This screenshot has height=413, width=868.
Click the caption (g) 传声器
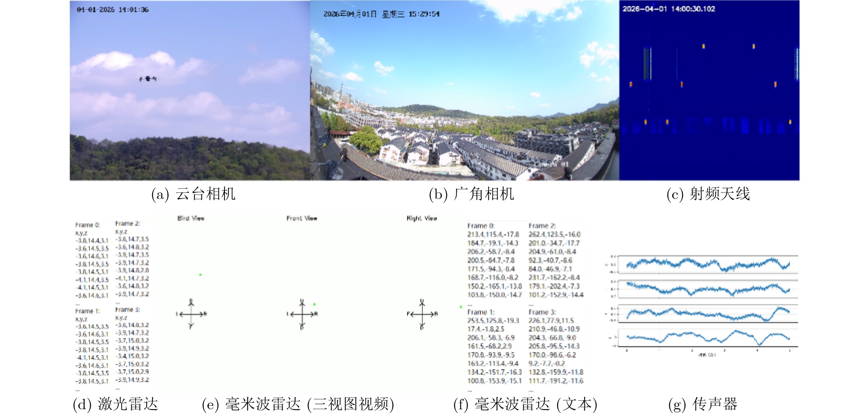click(x=703, y=404)
